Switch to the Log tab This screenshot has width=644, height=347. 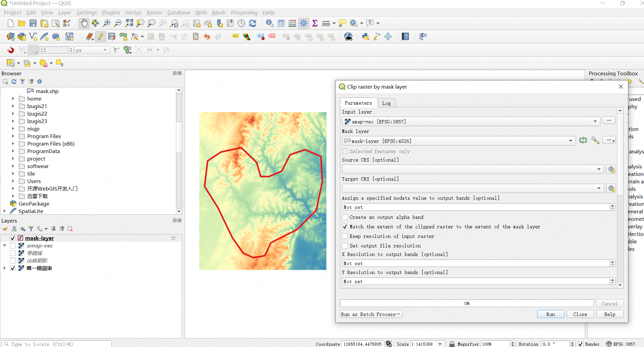[x=386, y=103]
